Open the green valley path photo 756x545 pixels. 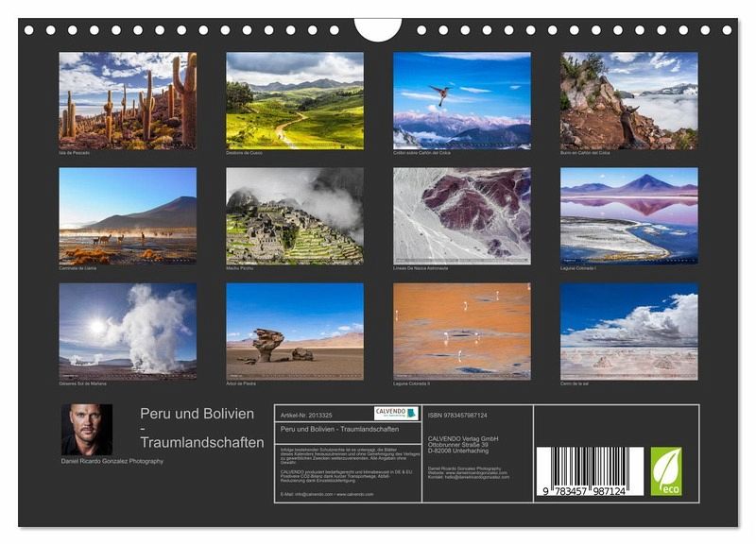click(x=295, y=101)
